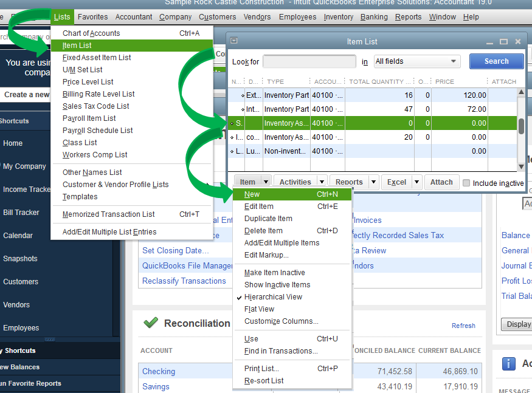
Task: Click the diamond marker on the Ext... item row
Action: pyautogui.click(x=243, y=95)
